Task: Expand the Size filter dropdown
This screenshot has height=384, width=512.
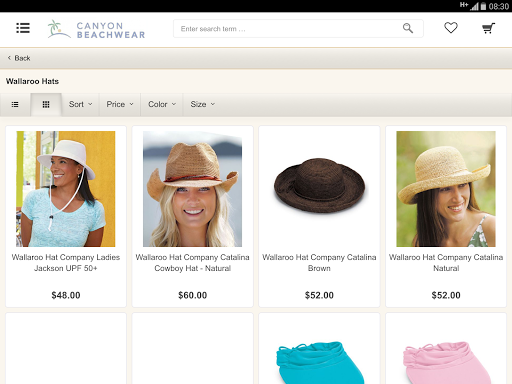Action: (x=203, y=104)
